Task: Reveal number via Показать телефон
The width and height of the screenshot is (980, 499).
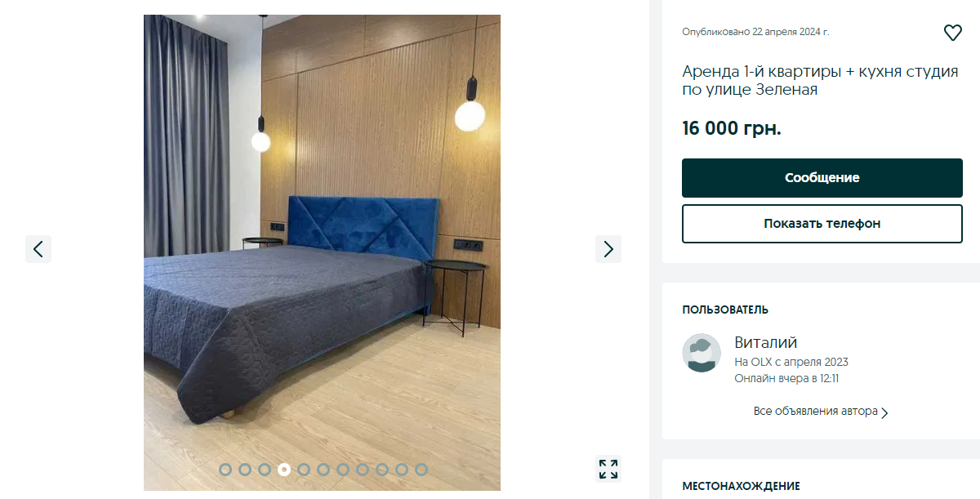Action: click(x=822, y=224)
